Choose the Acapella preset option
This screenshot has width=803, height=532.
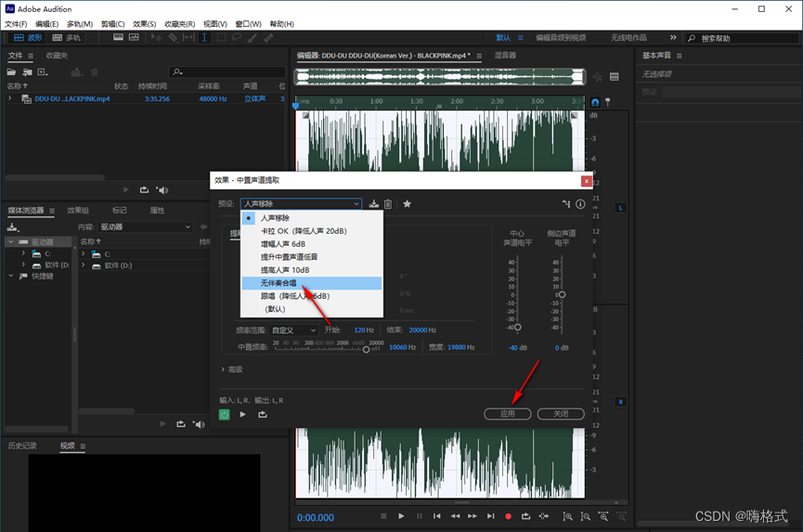tap(311, 283)
